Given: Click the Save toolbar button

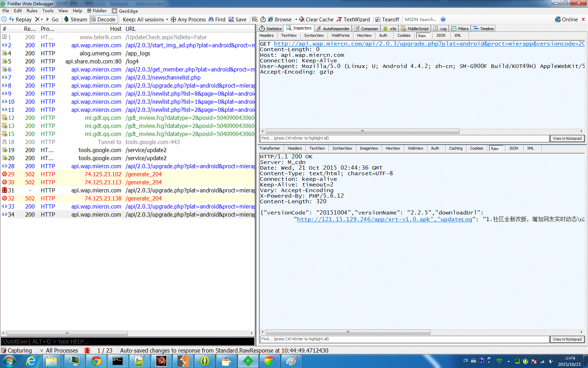Looking at the screenshot, I should click(x=237, y=19).
